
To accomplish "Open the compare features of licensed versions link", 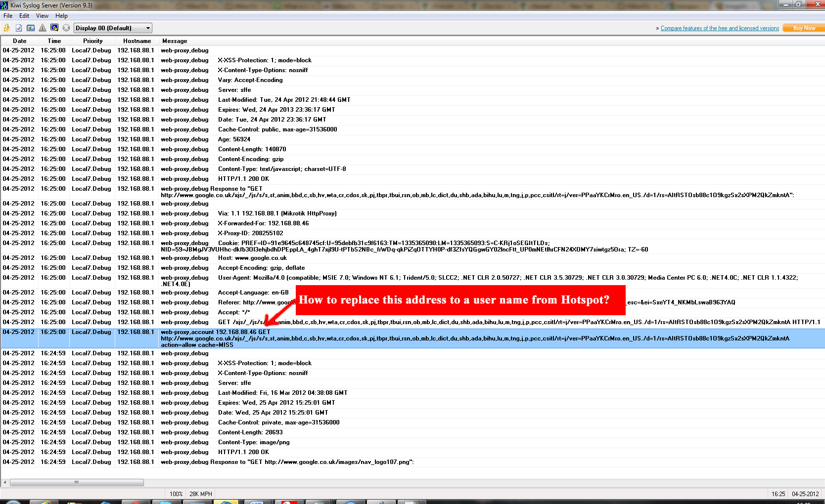I will click(720, 28).
